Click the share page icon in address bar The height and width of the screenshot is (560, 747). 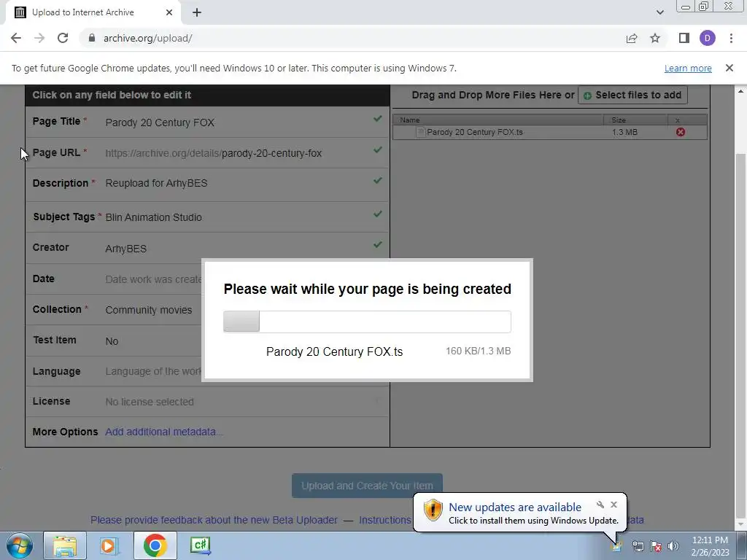pyautogui.click(x=632, y=38)
